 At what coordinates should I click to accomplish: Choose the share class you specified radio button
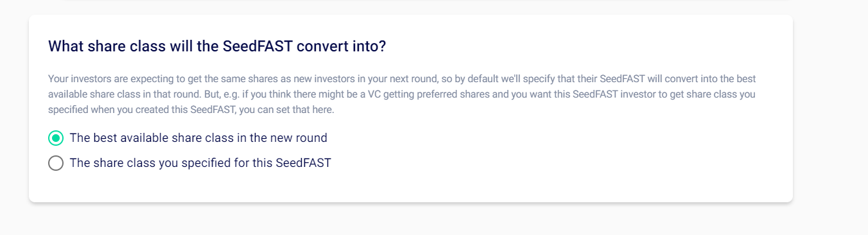56,163
